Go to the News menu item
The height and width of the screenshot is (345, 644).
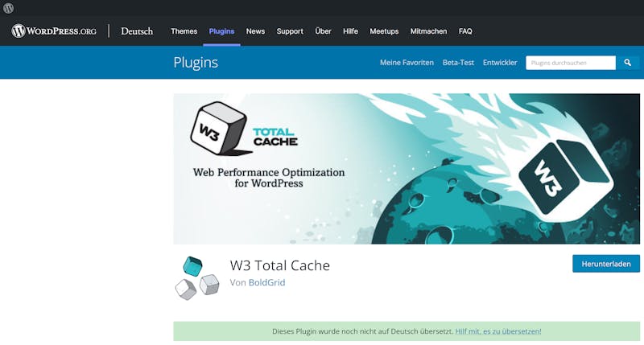(x=255, y=31)
